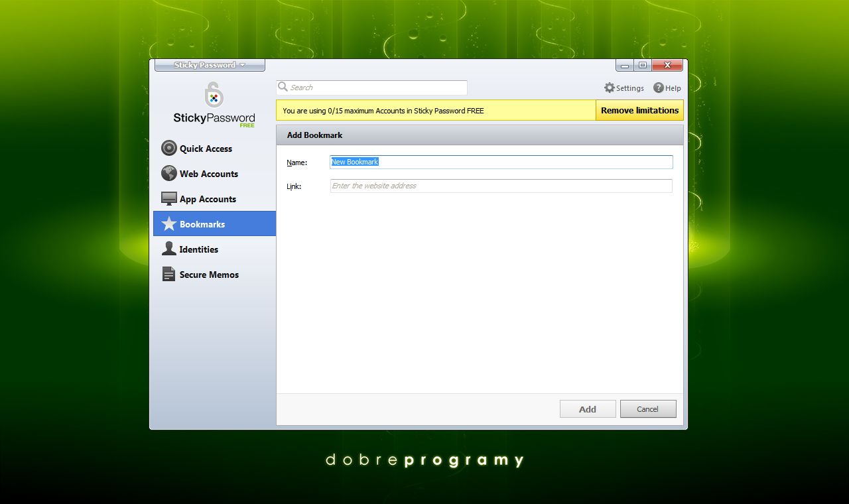849x504 pixels.
Task: Open the Identities section
Action: [x=214, y=249]
